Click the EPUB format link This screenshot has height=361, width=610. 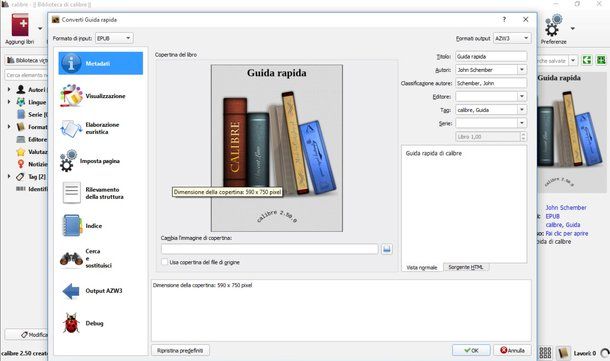coord(552,216)
